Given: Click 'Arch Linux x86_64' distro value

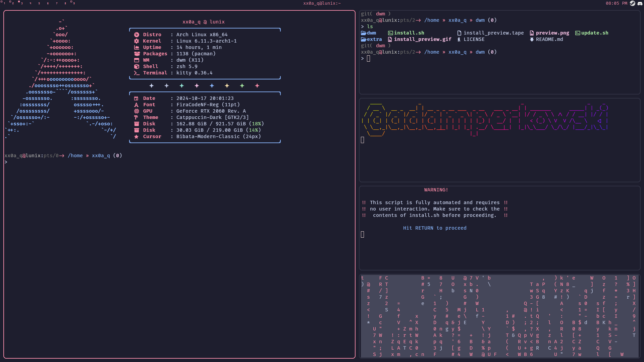Looking at the screenshot, I should [x=202, y=35].
